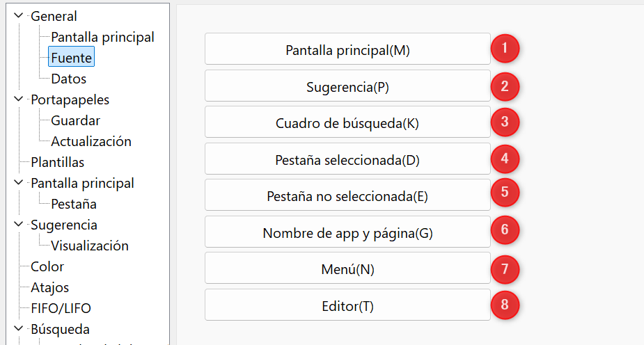Click the red number 7 marker

(x=505, y=269)
